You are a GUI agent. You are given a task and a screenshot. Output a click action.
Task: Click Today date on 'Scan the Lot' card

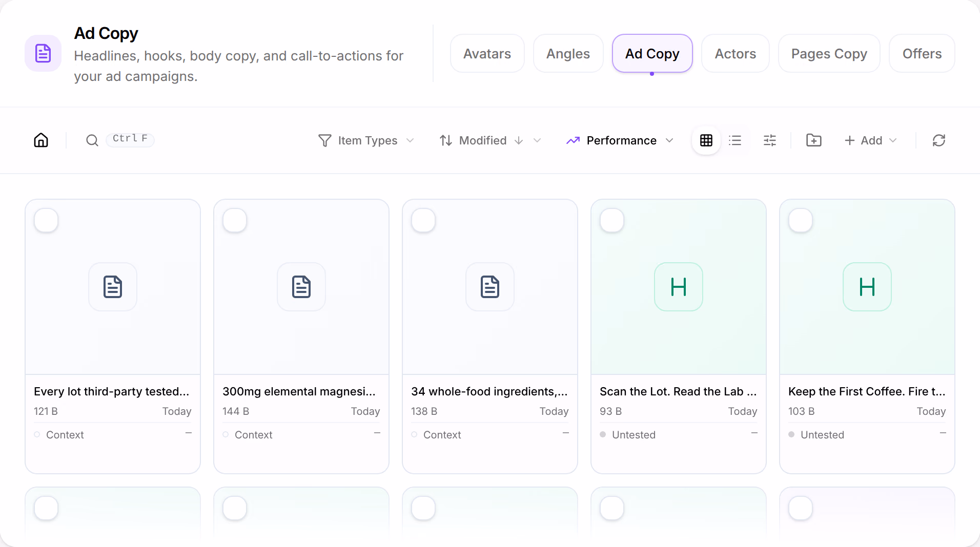click(743, 411)
